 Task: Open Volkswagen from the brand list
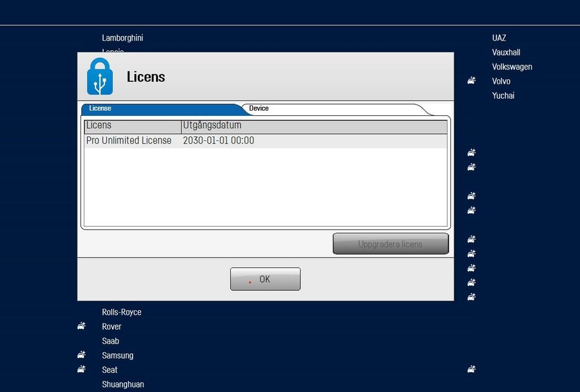512,67
